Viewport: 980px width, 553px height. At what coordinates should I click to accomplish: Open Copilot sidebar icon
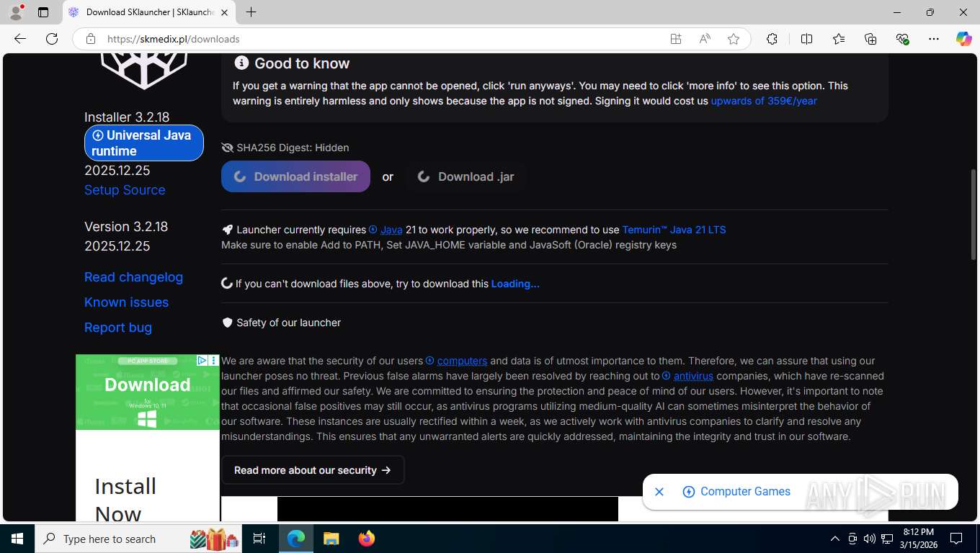(x=964, y=39)
